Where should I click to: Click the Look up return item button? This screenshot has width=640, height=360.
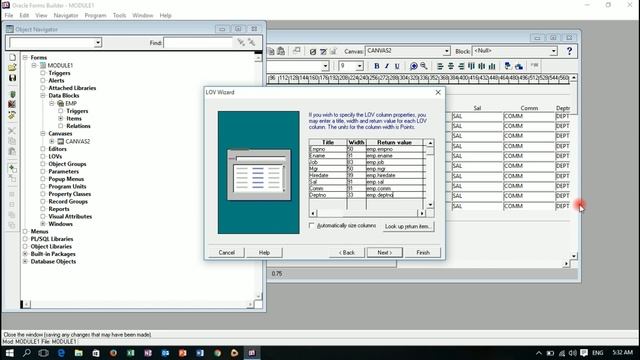pos(408,227)
